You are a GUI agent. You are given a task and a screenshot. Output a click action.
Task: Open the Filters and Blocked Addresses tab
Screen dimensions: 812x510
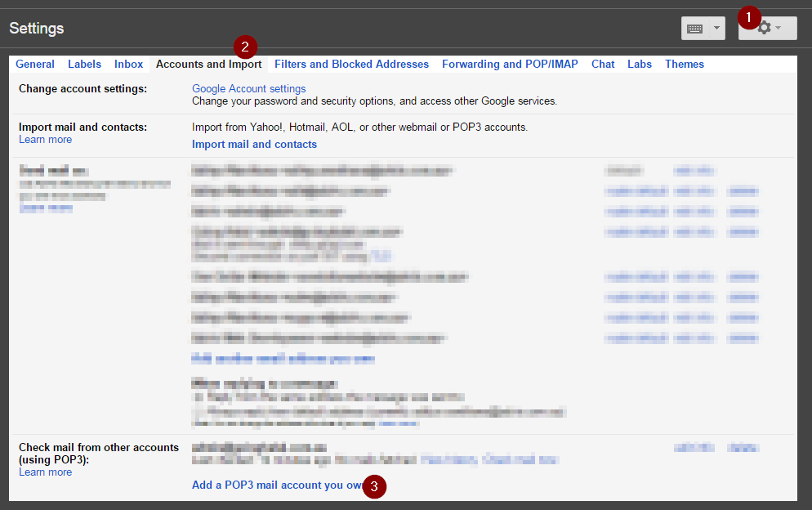(351, 64)
